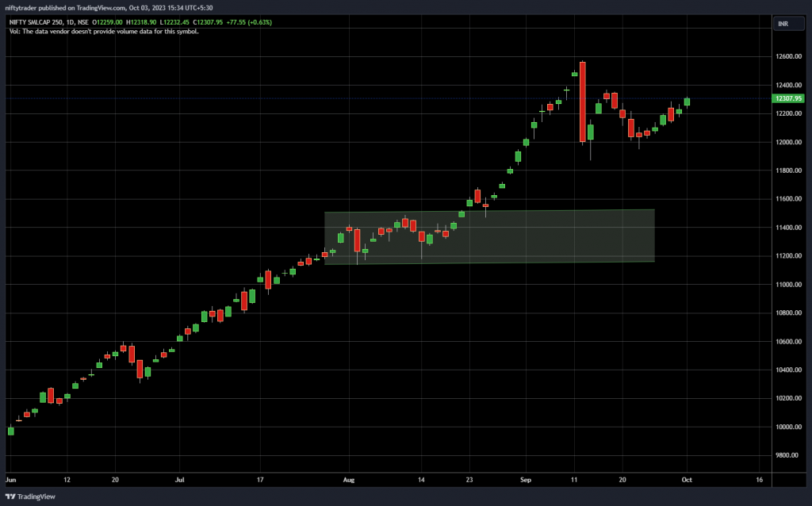Click the volume data vendor notice text
The image size is (812, 506).
(x=104, y=32)
